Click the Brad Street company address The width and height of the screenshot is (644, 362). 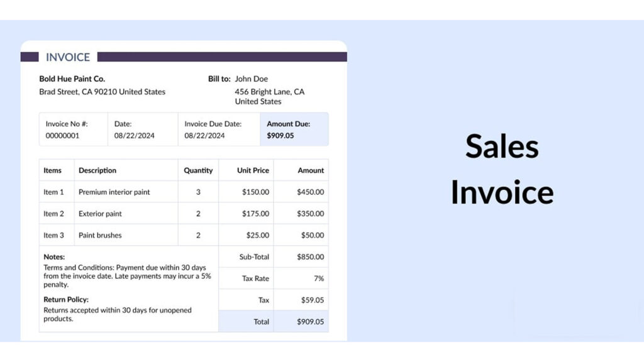[103, 92]
